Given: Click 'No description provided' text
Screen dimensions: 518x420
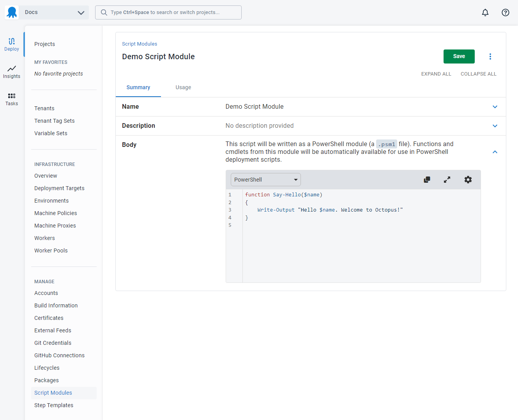Looking at the screenshot, I should (260, 126).
